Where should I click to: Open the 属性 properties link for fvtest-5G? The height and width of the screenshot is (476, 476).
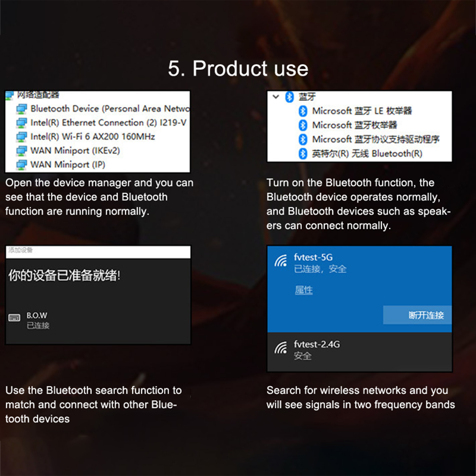pos(304,290)
